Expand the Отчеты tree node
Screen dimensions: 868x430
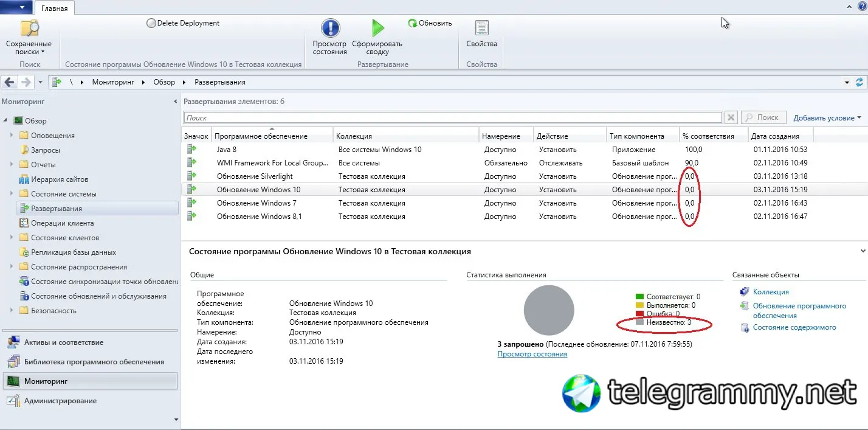point(12,165)
